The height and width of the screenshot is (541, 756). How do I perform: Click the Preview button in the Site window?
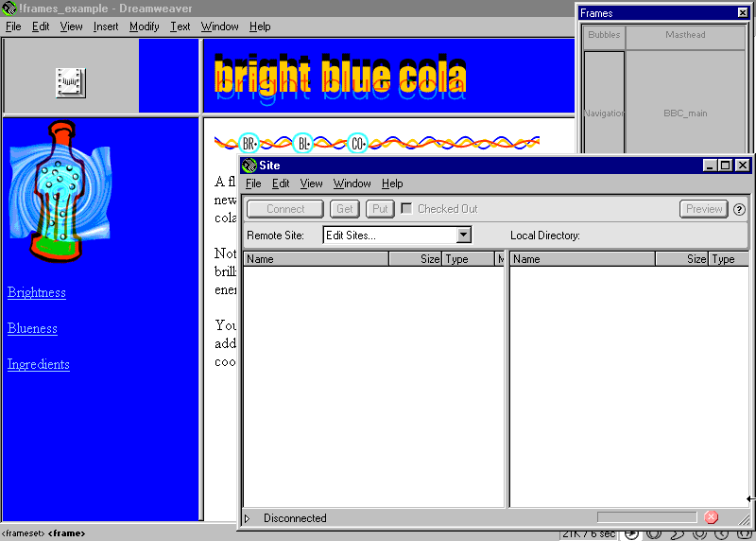coord(703,209)
